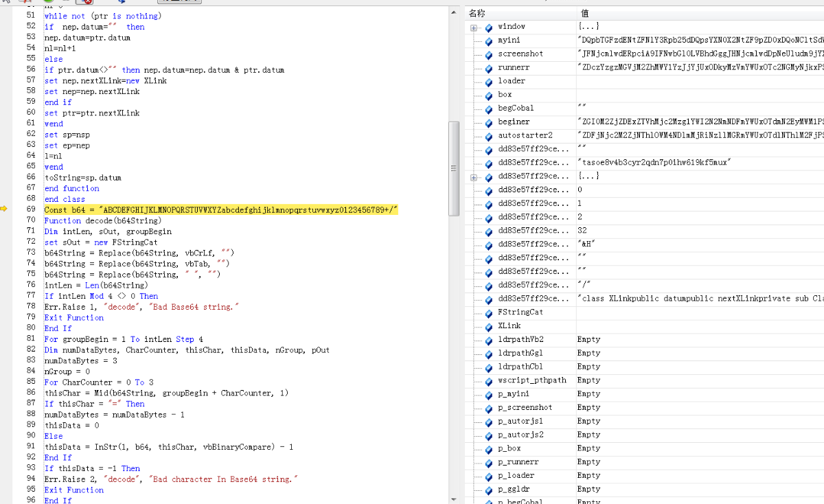The width and height of the screenshot is (824, 504).
Task: Click the variable icon beside p_screenshot
Action: point(489,408)
